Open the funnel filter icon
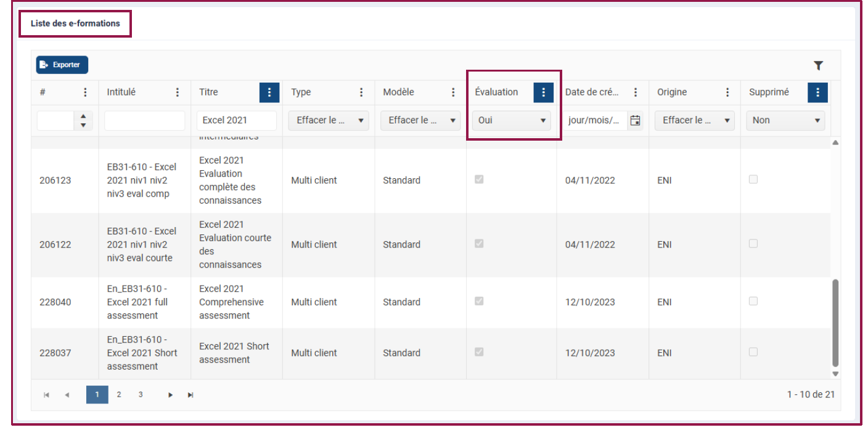The width and height of the screenshot is (868, 430). coord(818,65)
